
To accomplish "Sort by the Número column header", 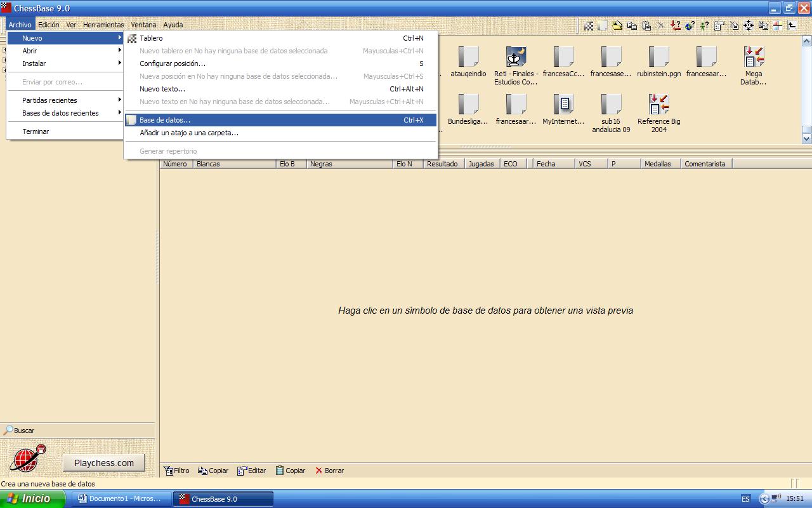I will [176, 164].
